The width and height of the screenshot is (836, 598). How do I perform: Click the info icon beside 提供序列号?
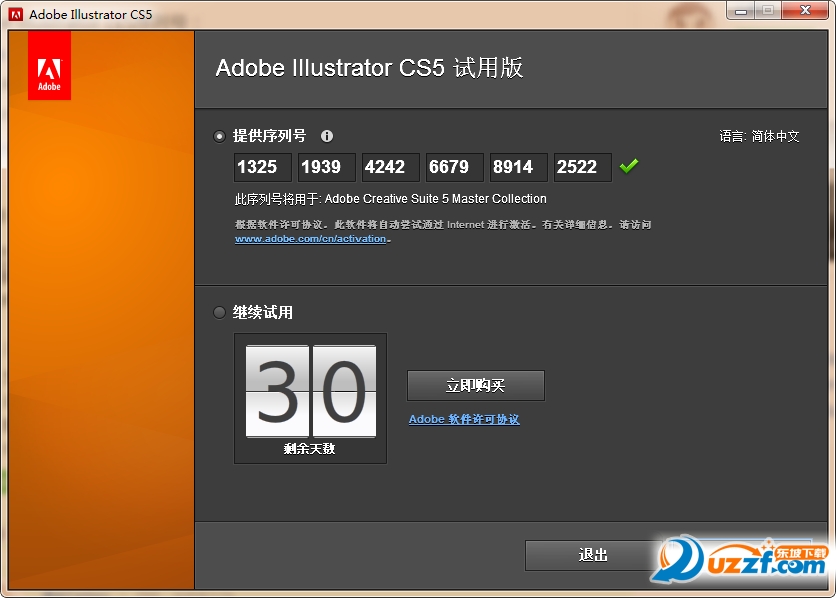pos(326,136)
